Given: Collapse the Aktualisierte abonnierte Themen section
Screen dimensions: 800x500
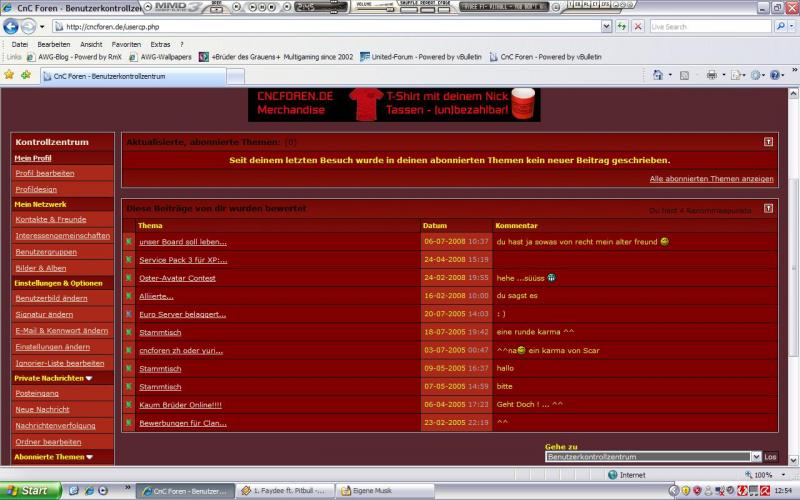Looking at the screenshot, I should 768,143.
